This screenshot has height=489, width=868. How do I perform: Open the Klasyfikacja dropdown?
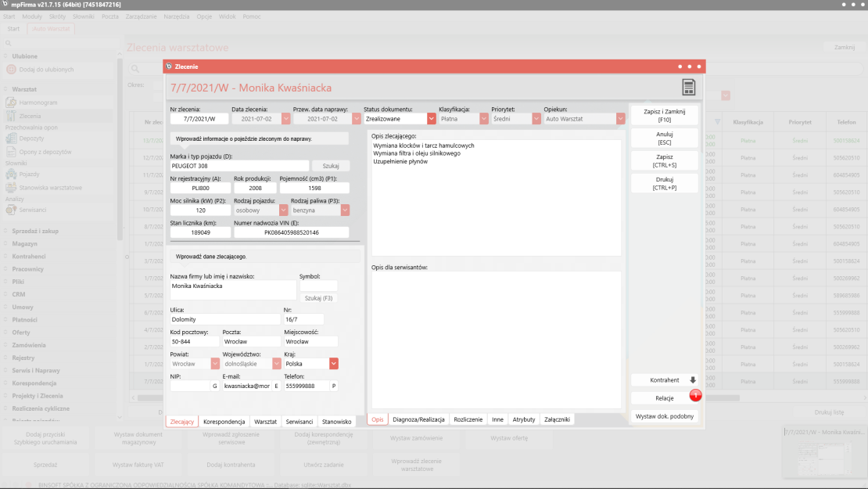tap(484, 119)
